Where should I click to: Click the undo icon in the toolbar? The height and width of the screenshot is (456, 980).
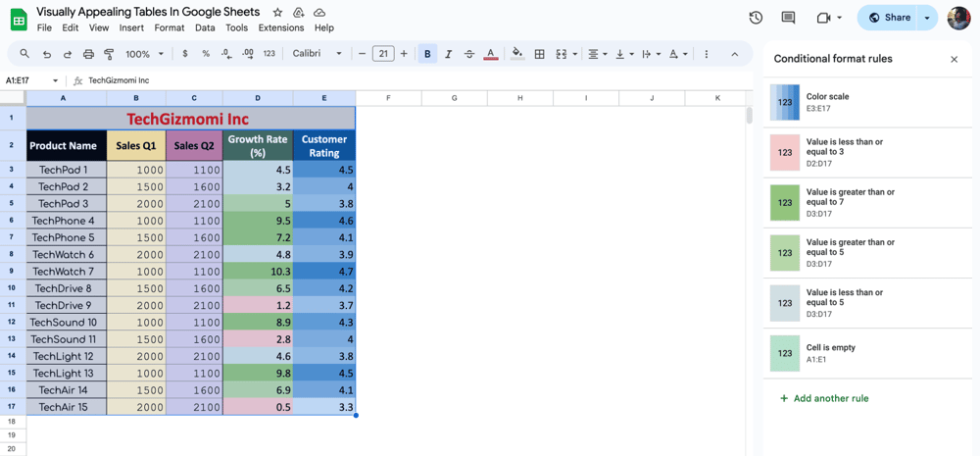click(46, 54)
